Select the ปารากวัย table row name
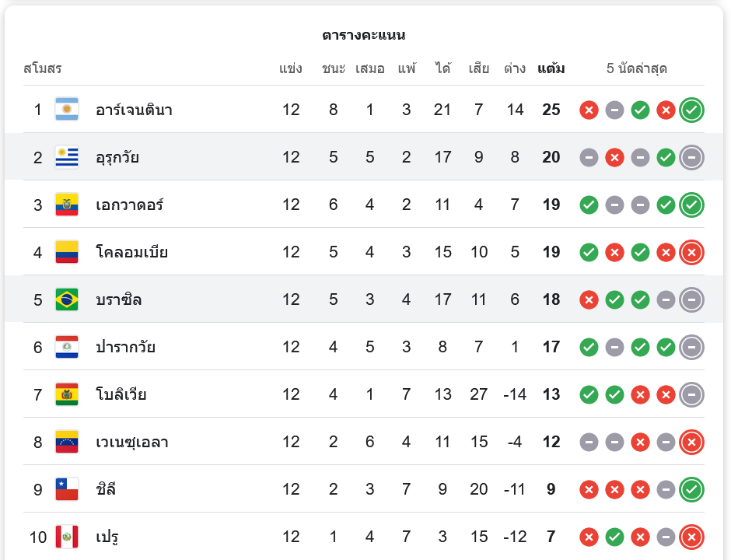Viewport: 731px width, 560px height. click(126, 347)
